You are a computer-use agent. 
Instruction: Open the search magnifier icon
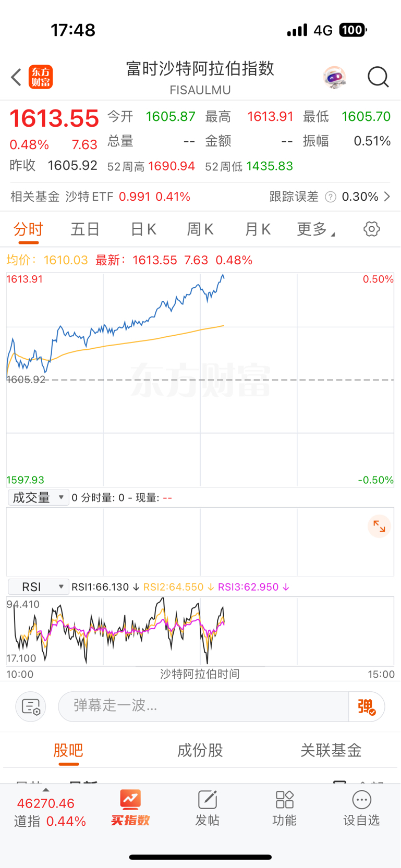pyautogui.click(x=378, y=77)
